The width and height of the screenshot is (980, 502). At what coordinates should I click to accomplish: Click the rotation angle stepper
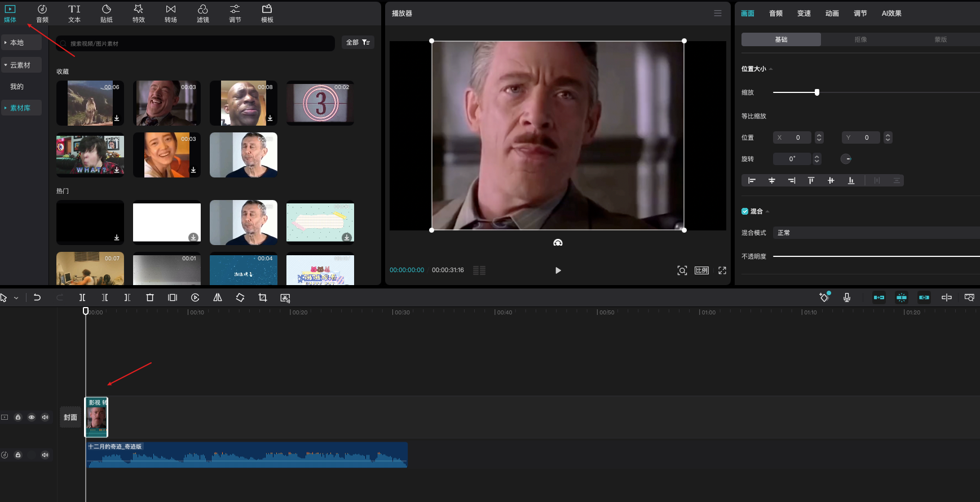(816, 159)
